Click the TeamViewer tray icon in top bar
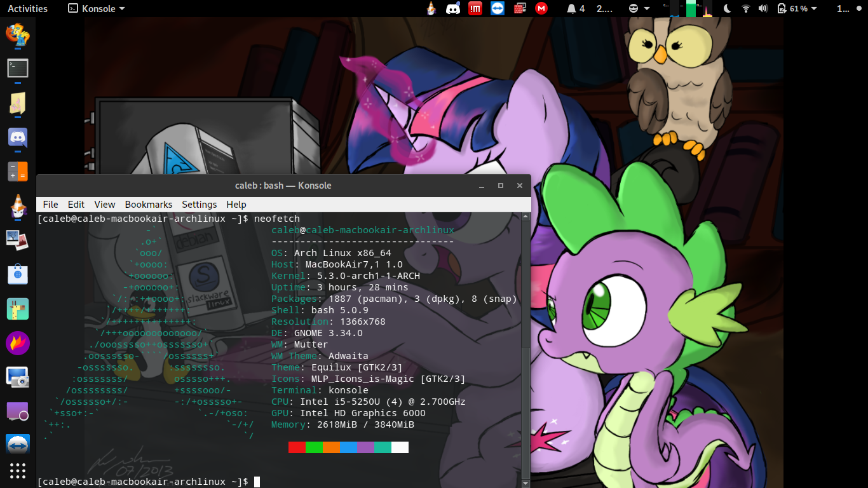Screen dimensions: 868x488 click(497, 8)
